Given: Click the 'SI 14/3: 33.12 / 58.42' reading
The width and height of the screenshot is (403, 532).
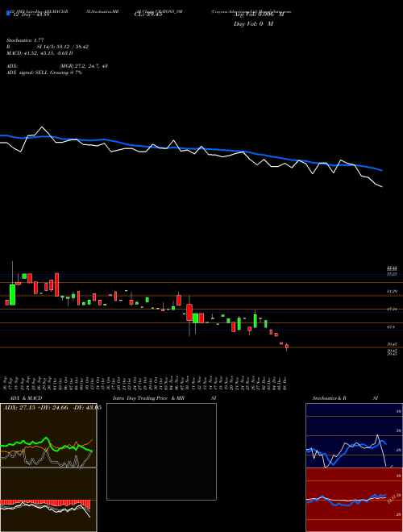Looking at the screenshot, I should (x=63, y=47).
